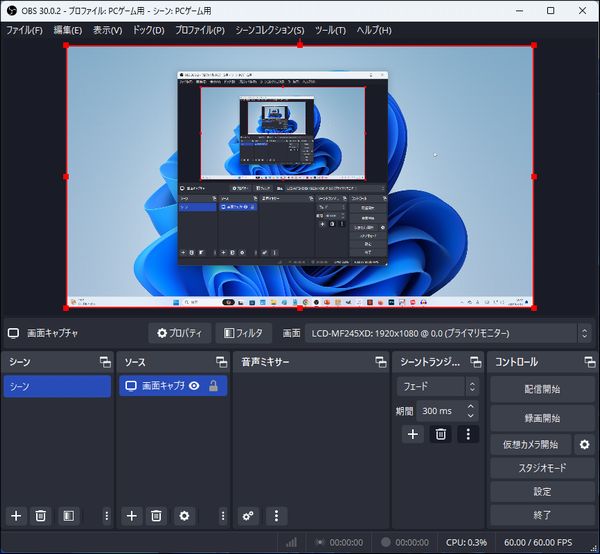Screen dimensions: 600x554
Task: Click the 60.00 / 60.00 FPS status text
Action: (x=538, y=543)
